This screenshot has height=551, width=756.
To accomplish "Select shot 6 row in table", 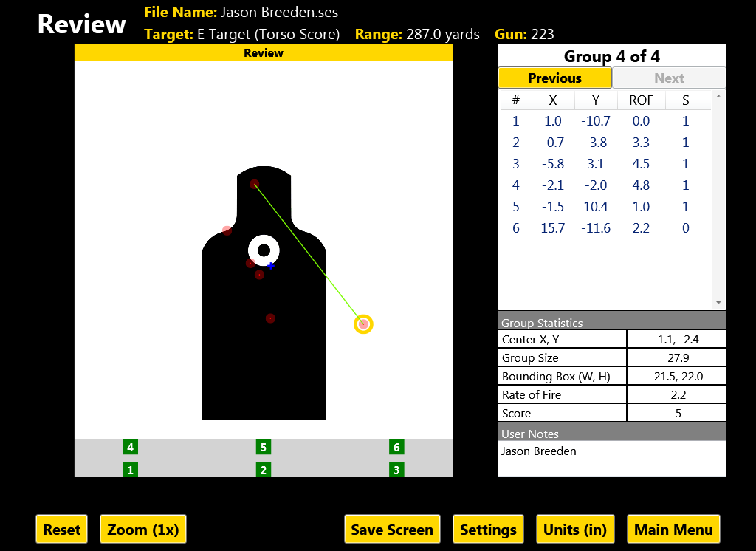I will (605, 228).
